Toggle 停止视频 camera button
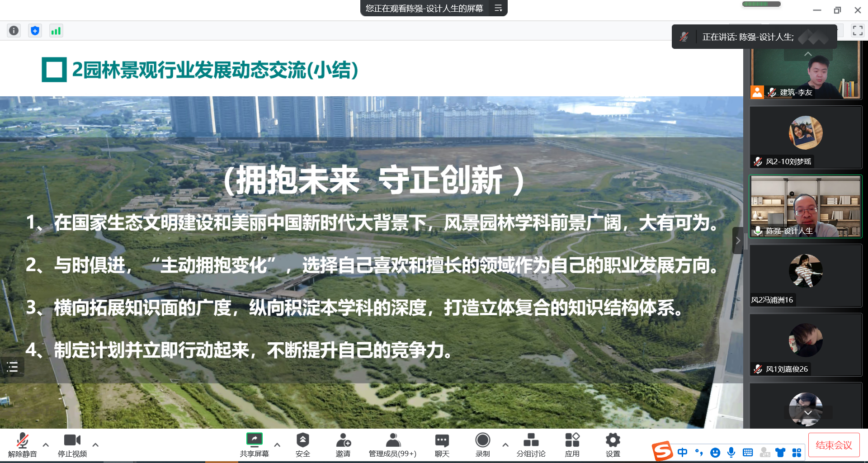868x463 pixels. (x=72, y=445)
